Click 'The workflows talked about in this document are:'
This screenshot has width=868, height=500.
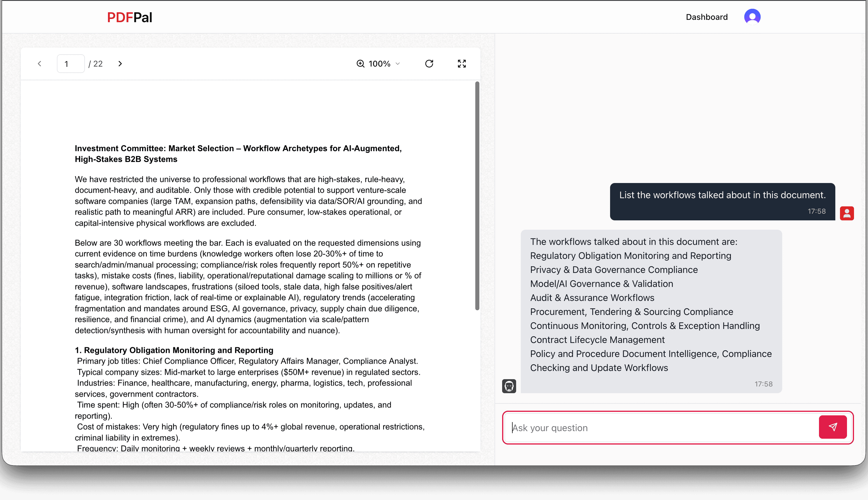pos(634,241)
